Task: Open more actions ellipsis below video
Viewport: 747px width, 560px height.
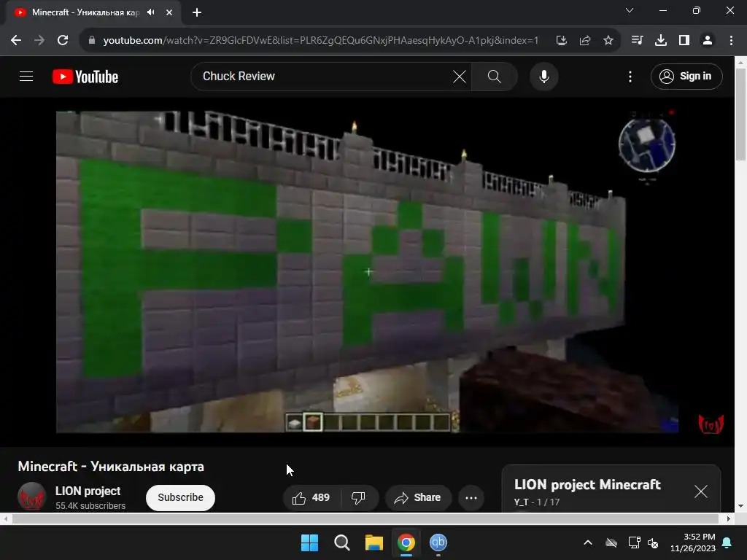Action: coord(471,497)
